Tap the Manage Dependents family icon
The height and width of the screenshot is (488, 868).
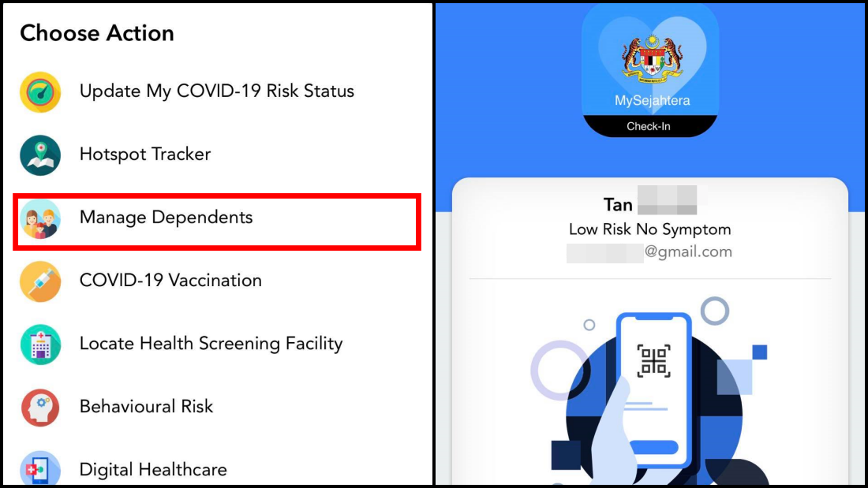point(40,218)
